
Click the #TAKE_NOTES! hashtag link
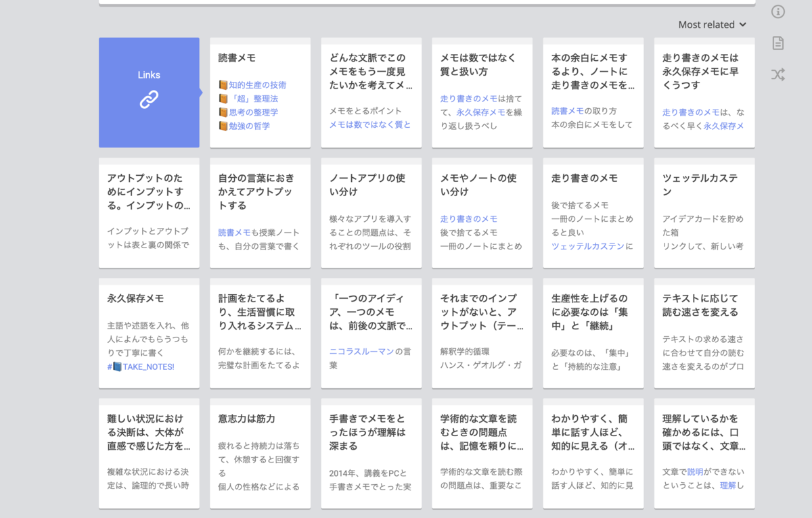pos(141,367)
